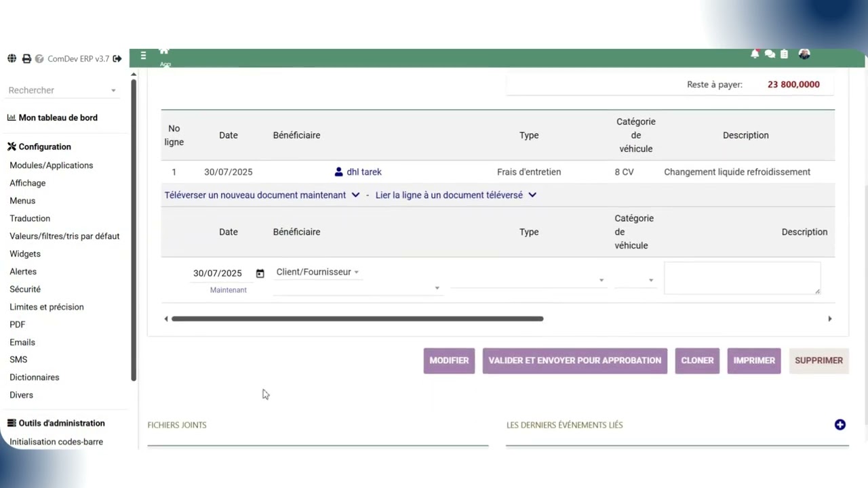Open the dhl tarek beneficiary link
The image size is (868, 488).
click(364, 172)
